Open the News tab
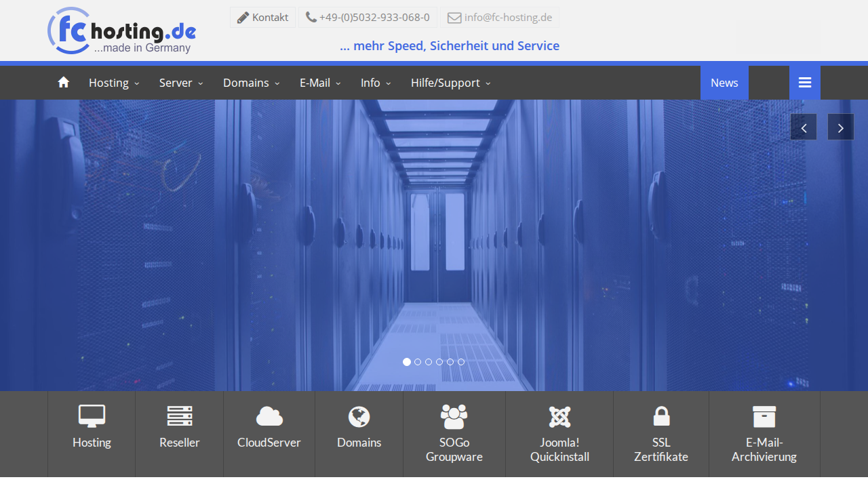This screenshot has width=868, height=488. (x=724, y=83)
